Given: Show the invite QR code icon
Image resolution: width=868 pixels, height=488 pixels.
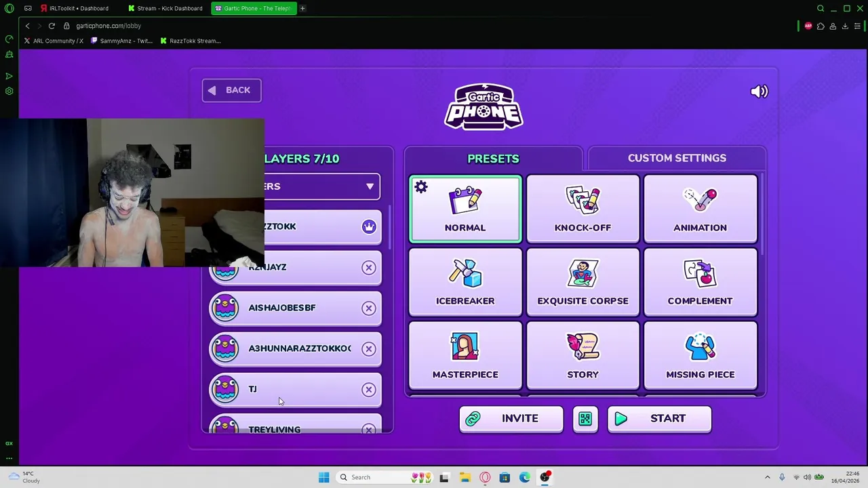Looking at the screenshot, I should (x=585, y=419).
